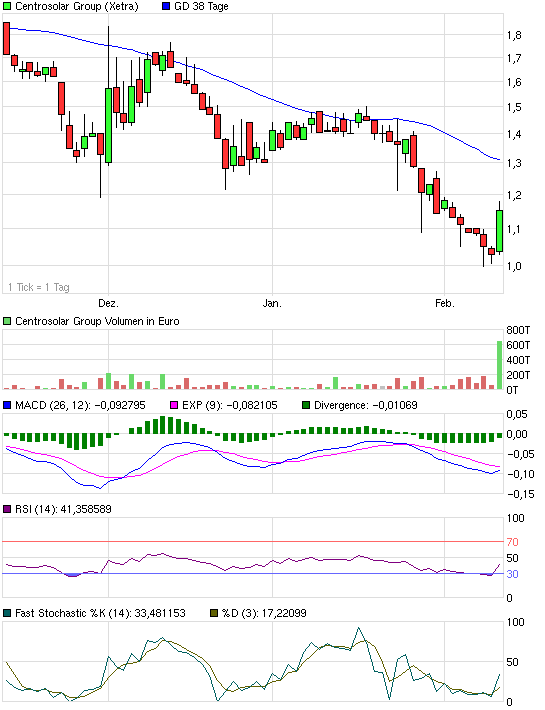
Task: Click the 100 label on the Stochastic axis
Action: tap(516, 623)
